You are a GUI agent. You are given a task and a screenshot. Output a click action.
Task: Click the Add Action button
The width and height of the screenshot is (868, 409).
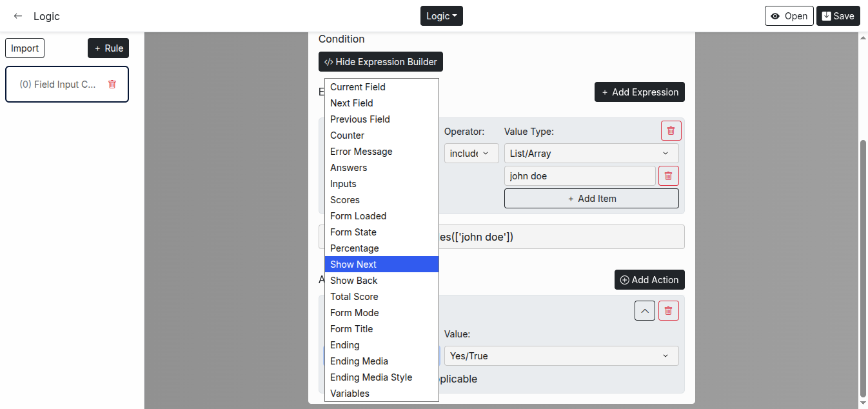coord(649,280)
